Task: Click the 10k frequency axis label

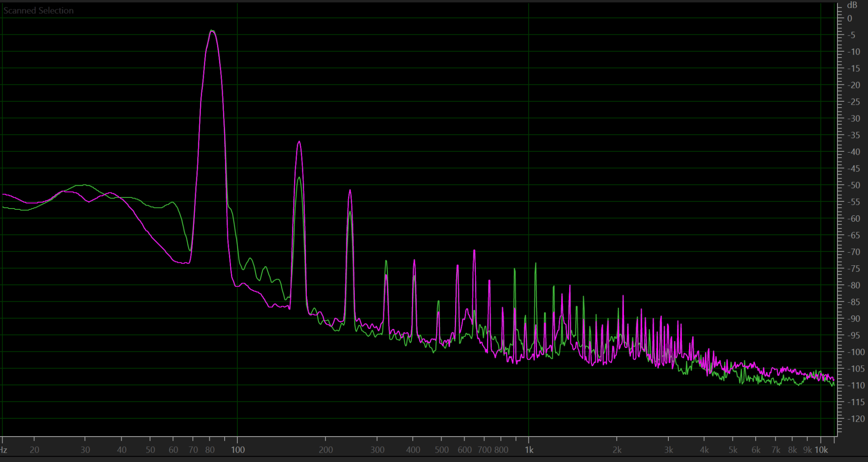Action: pyautogui.click(x=821, y=450)
